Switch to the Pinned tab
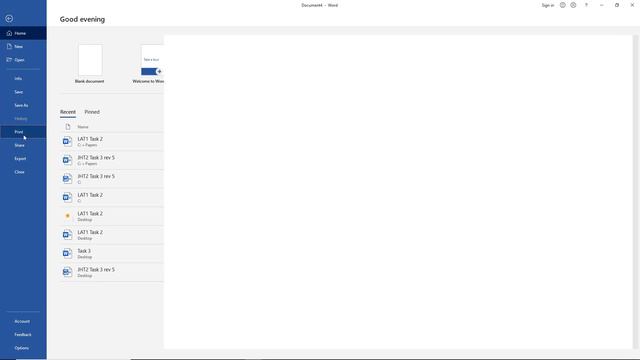The height and width of the screenshot is (360, 640). (x=92, y=112)
